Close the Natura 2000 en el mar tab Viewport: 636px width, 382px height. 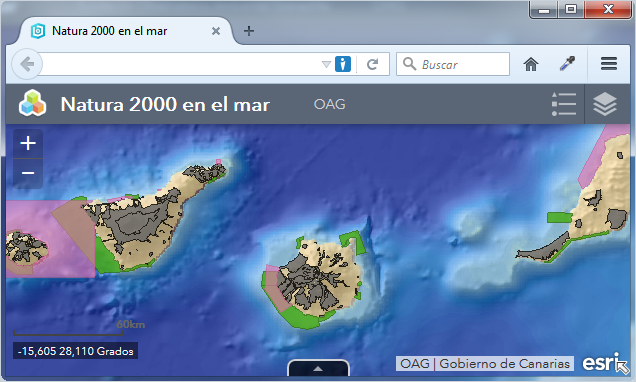[x=216, y=31]
